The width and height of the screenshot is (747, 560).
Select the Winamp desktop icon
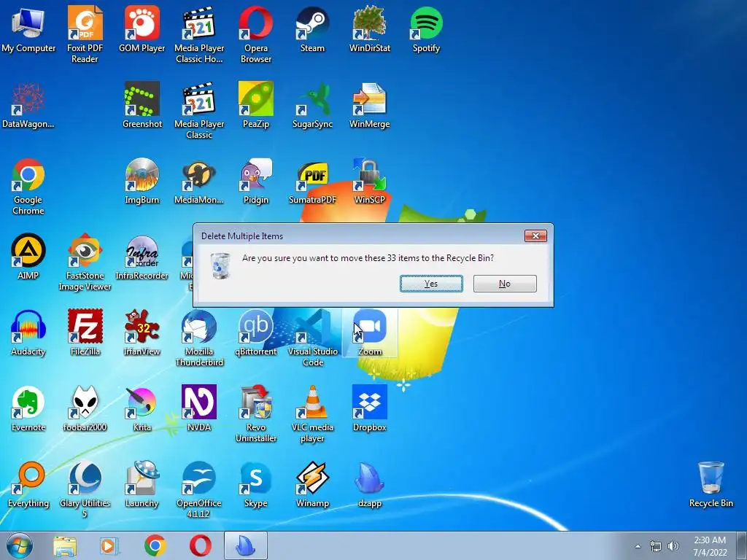click(x=312, y=485)
